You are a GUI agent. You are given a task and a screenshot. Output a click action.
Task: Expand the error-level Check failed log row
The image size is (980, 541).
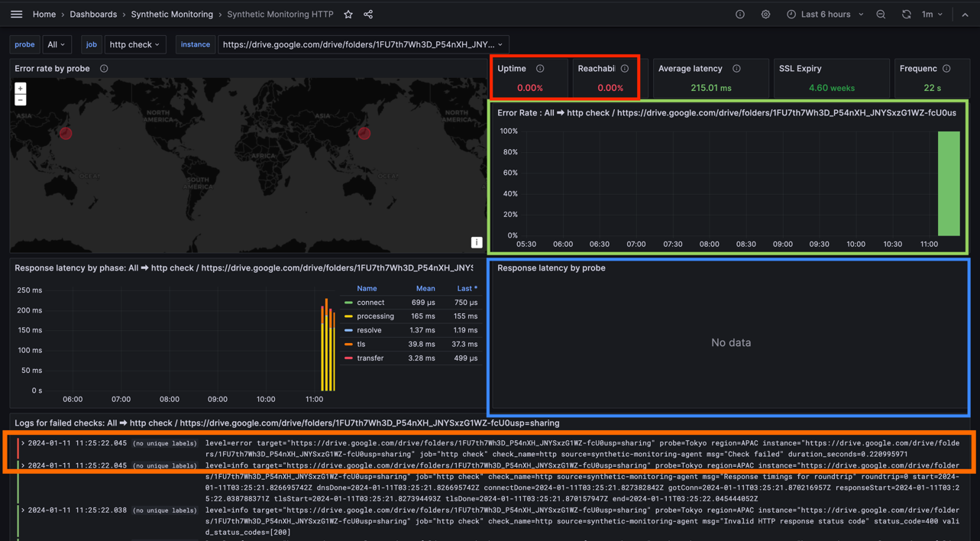tap(23, 443)
